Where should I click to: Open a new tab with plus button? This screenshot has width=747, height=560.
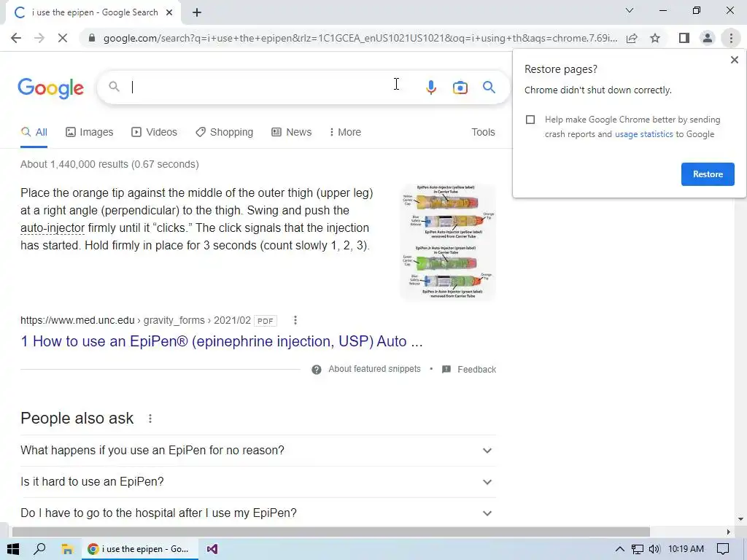tap(197, 13)
